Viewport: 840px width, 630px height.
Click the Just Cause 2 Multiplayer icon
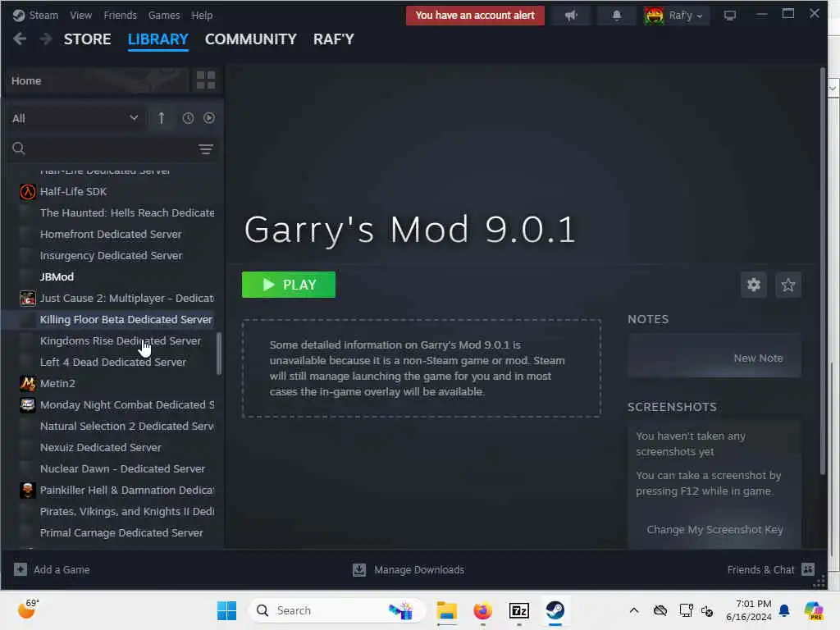click(28, 298)
